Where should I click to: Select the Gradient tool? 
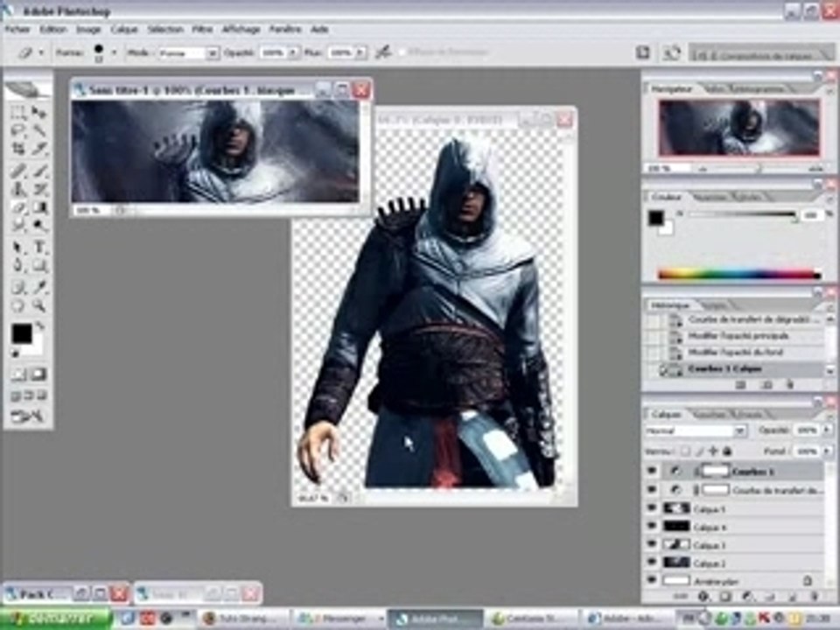click(38, 207)
